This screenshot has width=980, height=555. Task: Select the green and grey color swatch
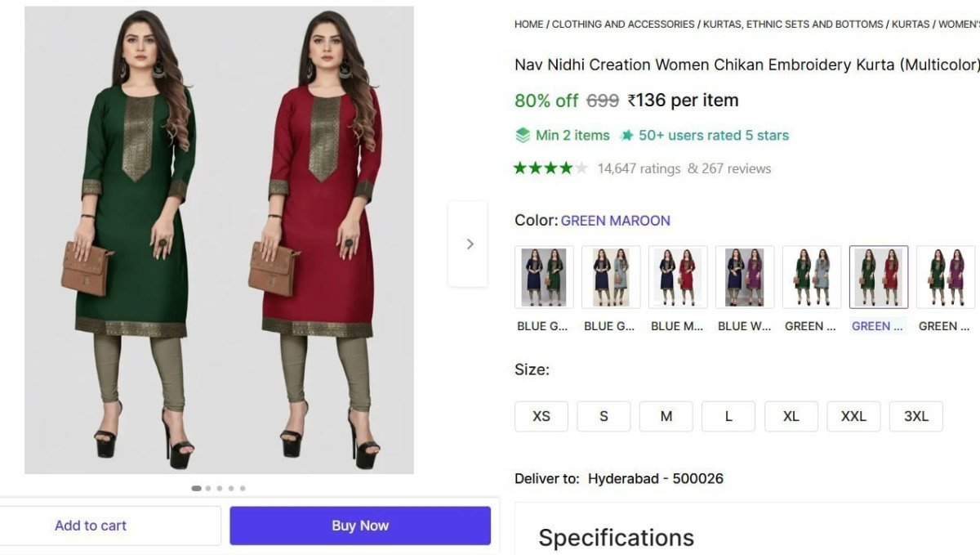point(812,277)
